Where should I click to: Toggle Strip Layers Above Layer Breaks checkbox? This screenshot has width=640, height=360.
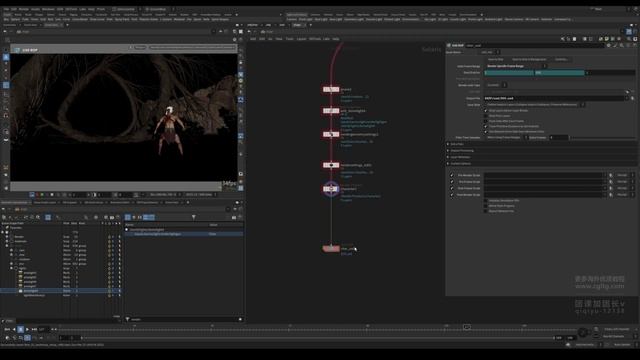(486, 111)
